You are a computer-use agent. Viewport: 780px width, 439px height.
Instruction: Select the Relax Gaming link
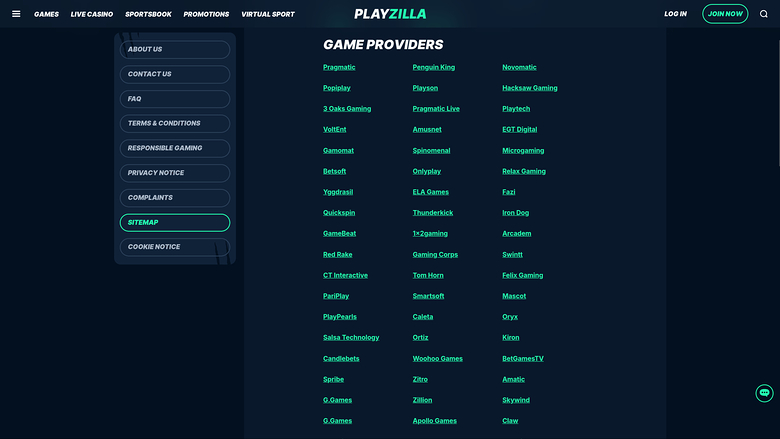point(524,172)
